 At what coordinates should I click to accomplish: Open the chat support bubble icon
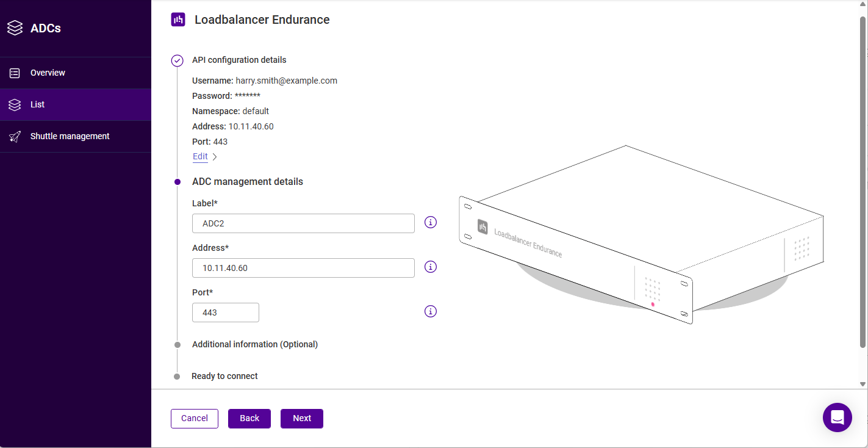point(837,417)
